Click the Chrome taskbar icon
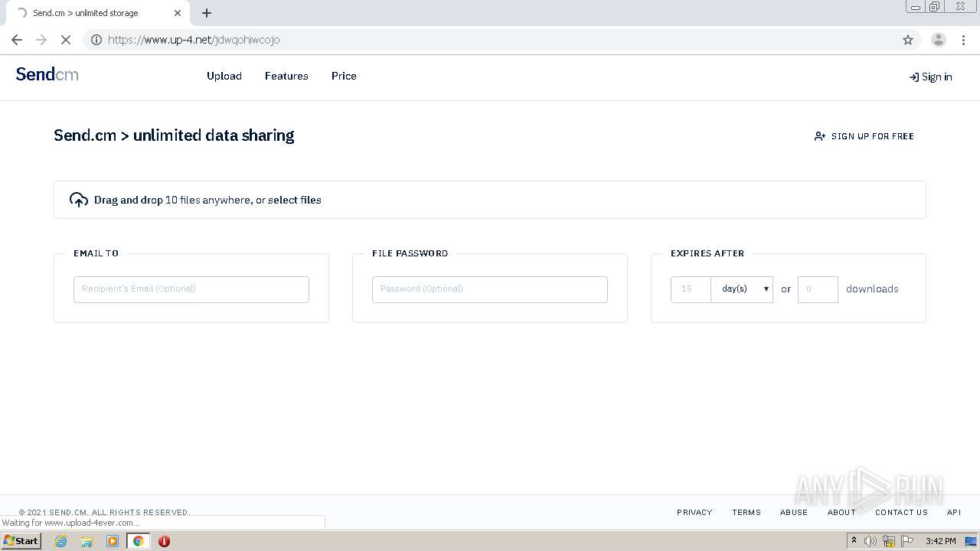The height and width of the screenshot is (551, 980). click(139, 541)
